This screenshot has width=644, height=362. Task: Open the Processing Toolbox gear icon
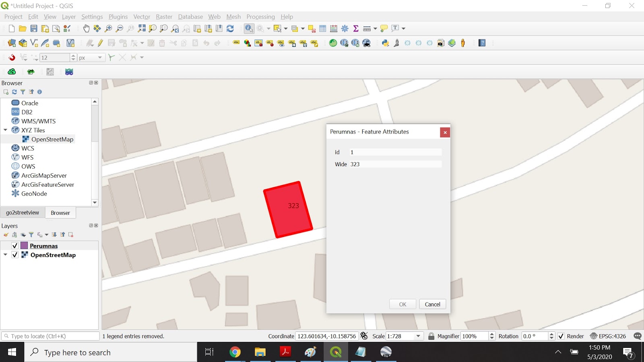click(x=345, y=29)
